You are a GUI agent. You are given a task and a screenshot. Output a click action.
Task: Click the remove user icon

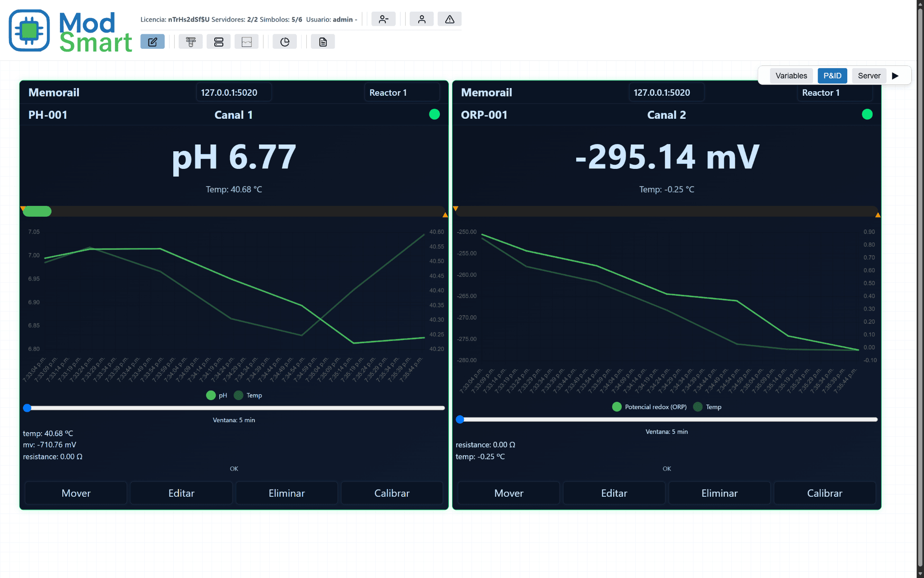coord(383,19)
